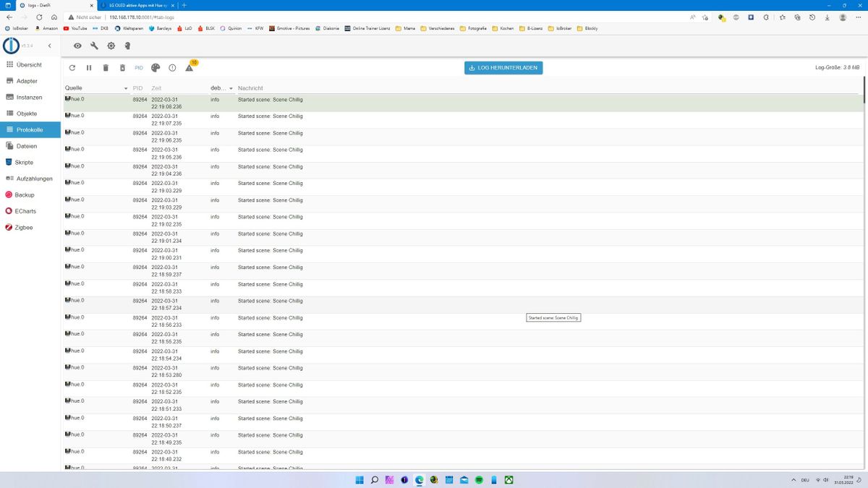
Task: Open the warning triangle with badge 10
Action: coord(190,68)
